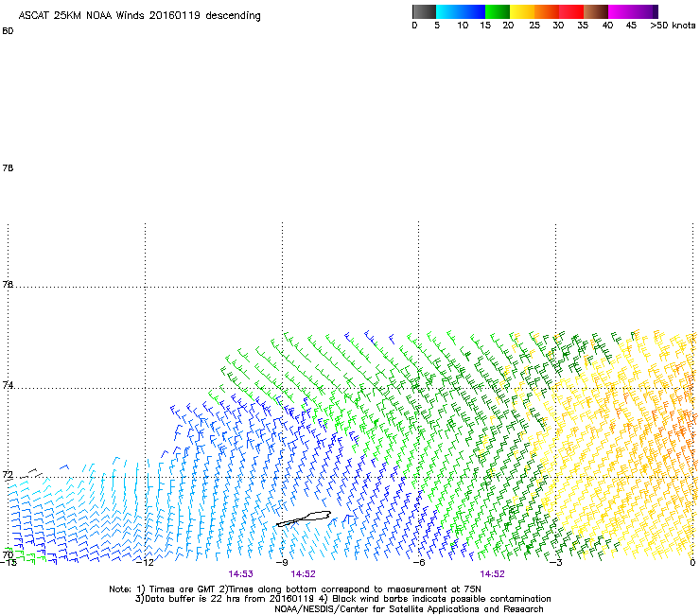Click the green 15-20 knots color segment

[498, 11]
